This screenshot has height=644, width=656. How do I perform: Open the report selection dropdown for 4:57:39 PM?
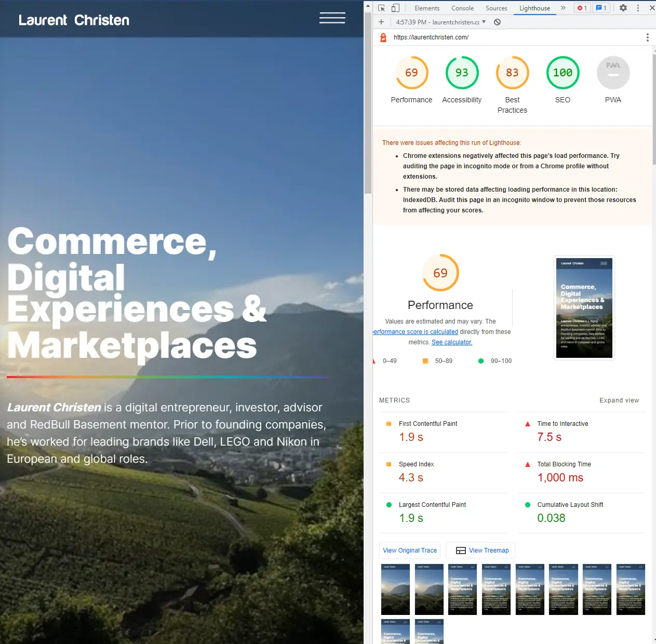point(440,22)
